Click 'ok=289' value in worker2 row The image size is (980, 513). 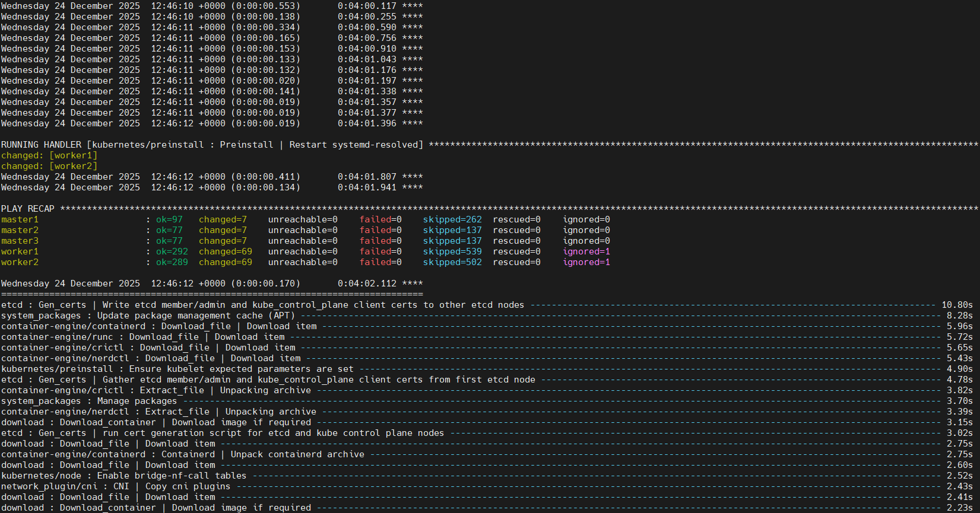click(172, 262)
